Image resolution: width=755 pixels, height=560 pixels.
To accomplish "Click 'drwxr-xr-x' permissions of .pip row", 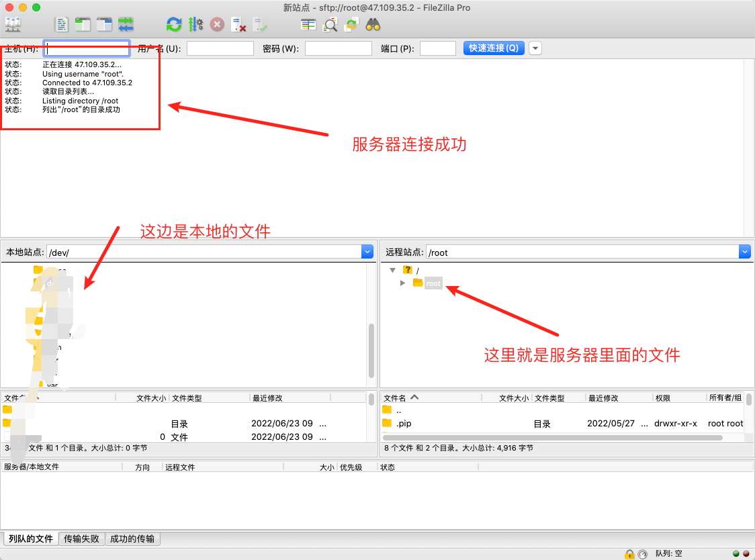I will pos(676,423).
